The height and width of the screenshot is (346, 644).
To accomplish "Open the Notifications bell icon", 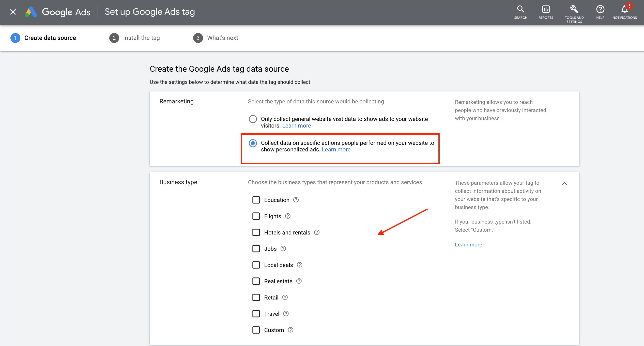I will (x=624, y=12).
